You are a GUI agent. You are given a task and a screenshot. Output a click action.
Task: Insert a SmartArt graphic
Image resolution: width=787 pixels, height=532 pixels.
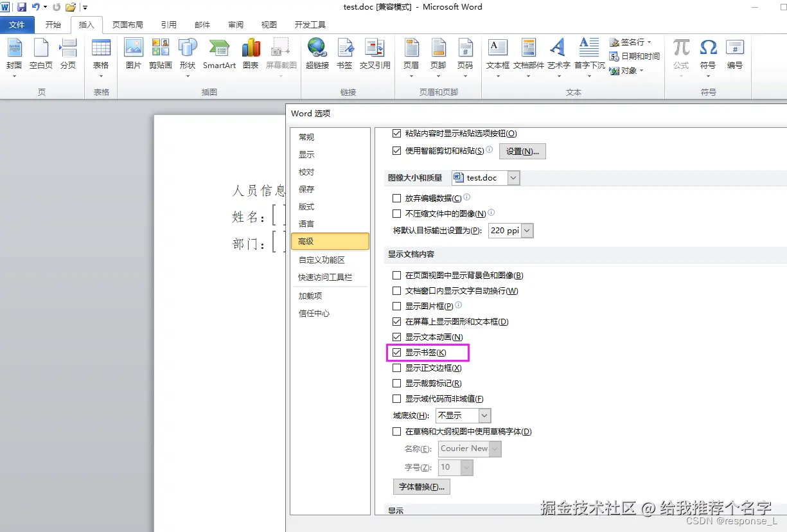click(x=219, y=55)
